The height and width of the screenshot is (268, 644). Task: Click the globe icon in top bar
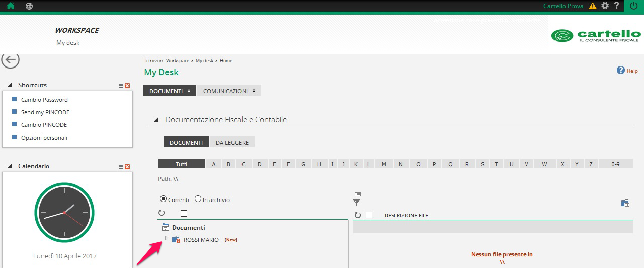point(29,6)
